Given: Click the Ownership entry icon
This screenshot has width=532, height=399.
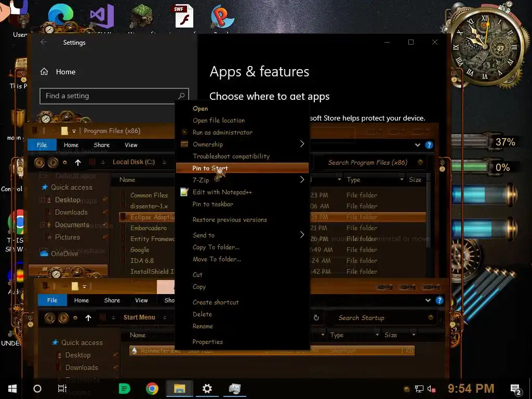Looking at the screenshot, I should (x=184, y=144).
